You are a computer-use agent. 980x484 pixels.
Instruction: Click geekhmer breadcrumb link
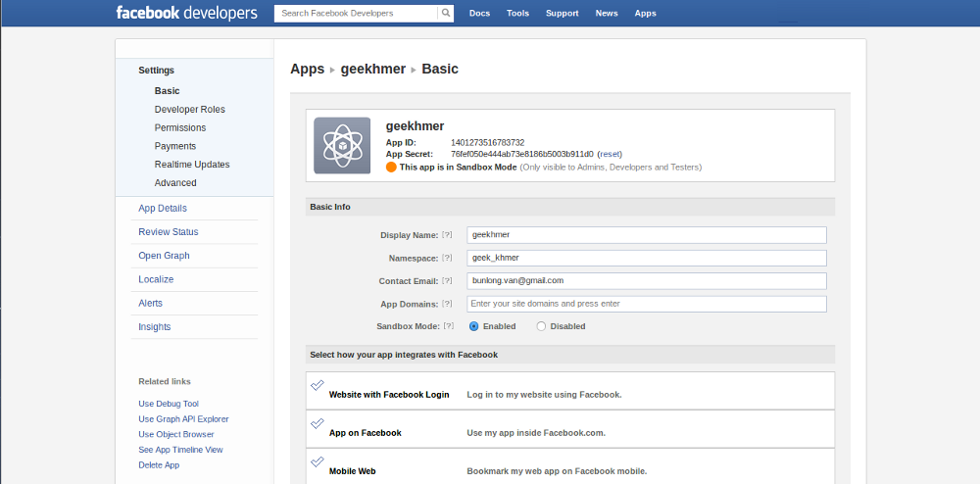(373, 70)
